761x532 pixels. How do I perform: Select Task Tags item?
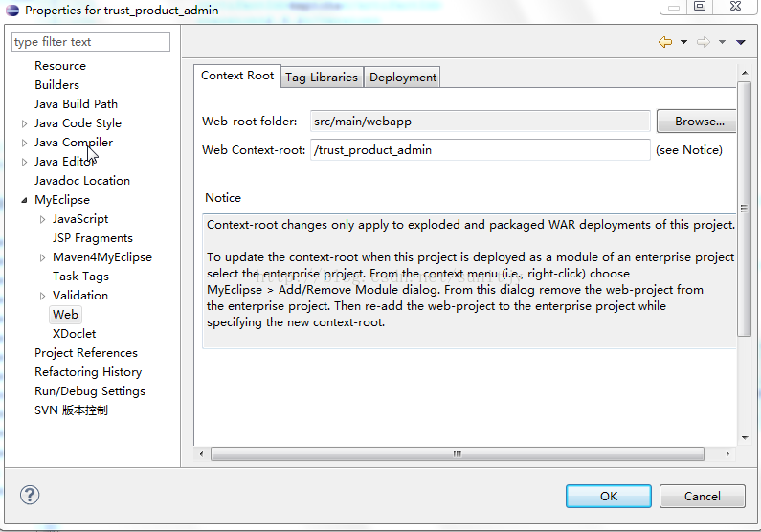point(80,277)
